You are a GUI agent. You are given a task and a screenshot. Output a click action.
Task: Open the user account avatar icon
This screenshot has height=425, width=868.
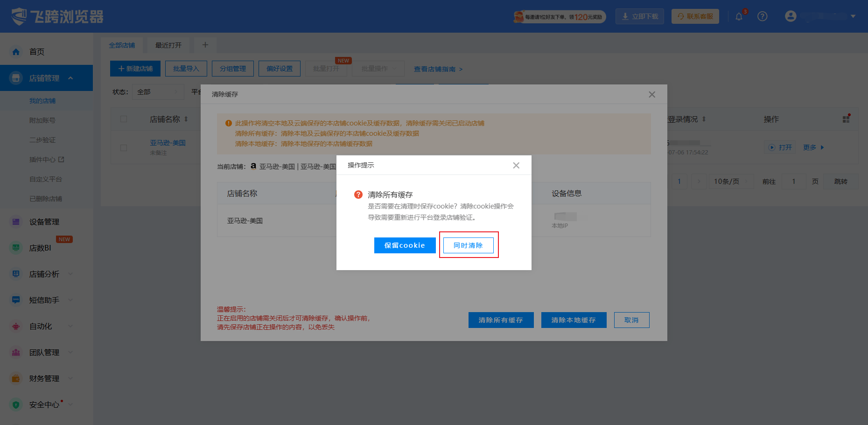point(791,16)
